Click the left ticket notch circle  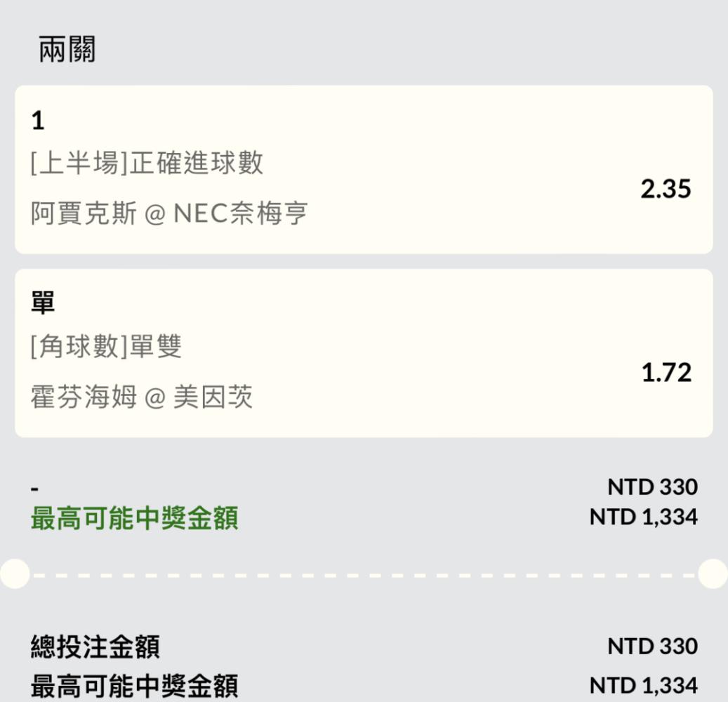[15, 574]
